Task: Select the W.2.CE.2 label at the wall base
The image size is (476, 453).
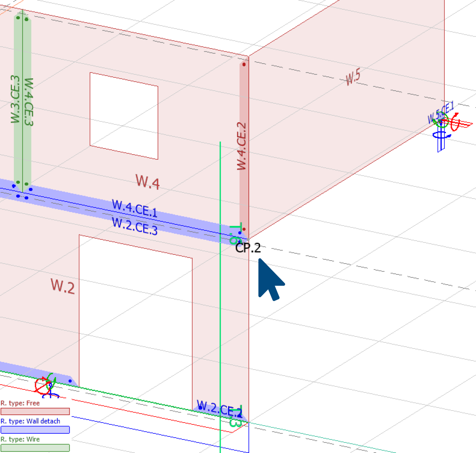Action: coord(220,409)
